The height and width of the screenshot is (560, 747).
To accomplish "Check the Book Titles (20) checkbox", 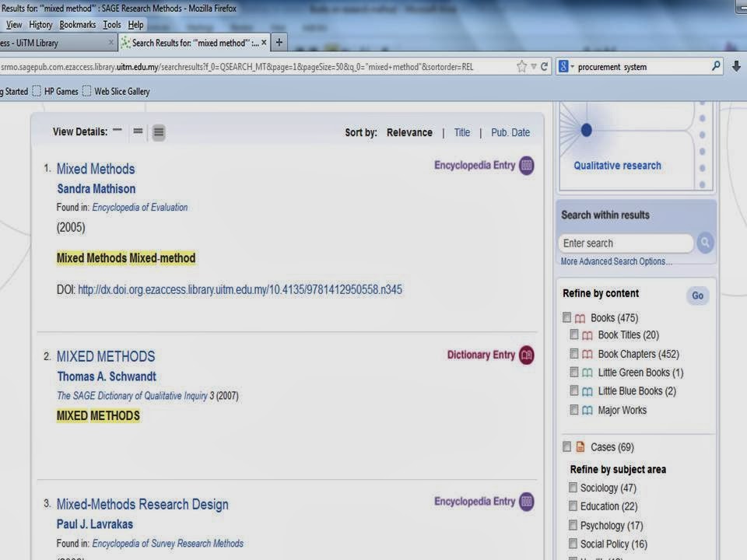I will [574, 334].
